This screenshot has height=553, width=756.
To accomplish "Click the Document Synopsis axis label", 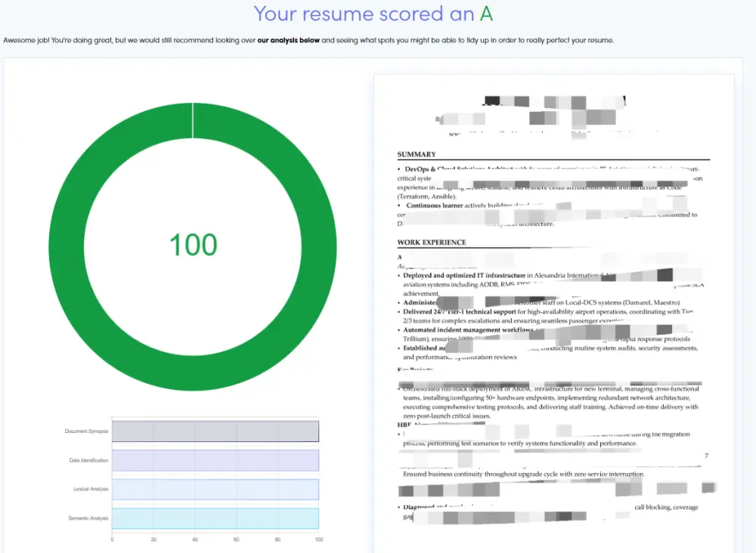I will click(86, 431).
